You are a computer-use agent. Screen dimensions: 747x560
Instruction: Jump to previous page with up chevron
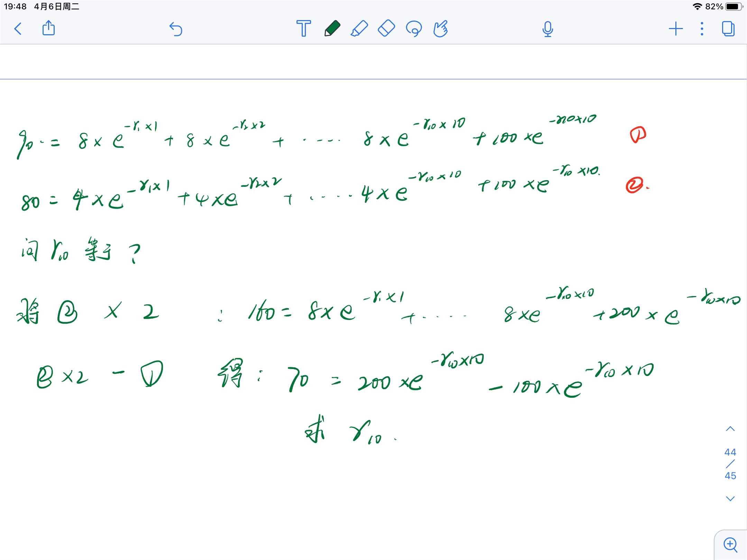[730, 429]
